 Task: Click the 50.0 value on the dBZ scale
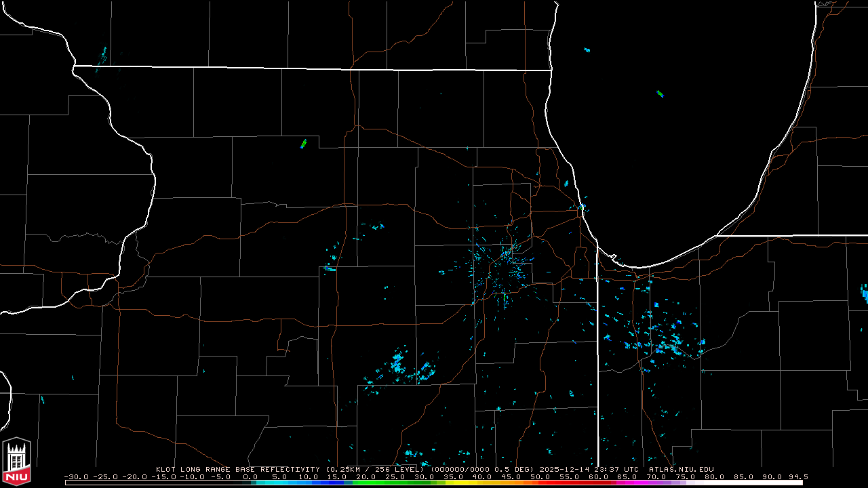pos(540,476)
